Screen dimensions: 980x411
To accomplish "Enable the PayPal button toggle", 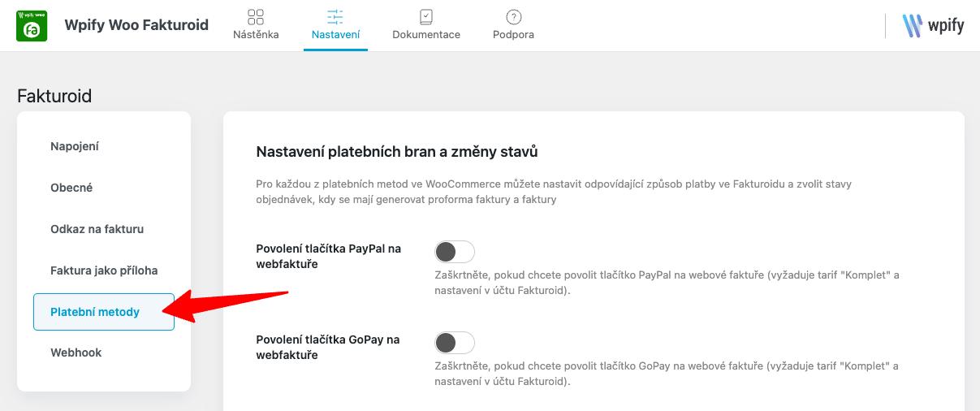I will pos(455,251).
